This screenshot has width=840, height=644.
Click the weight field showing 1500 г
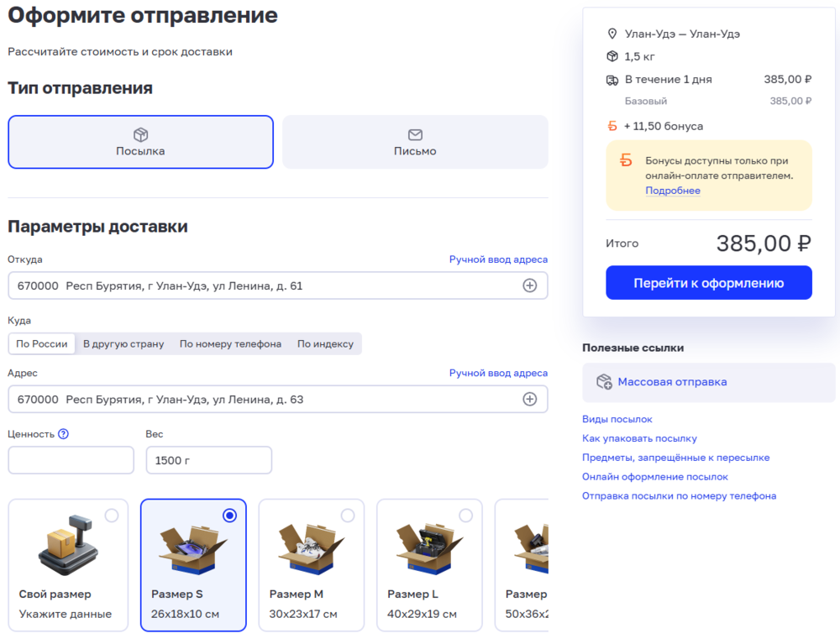pyautogui.click(x=208, y=459)
